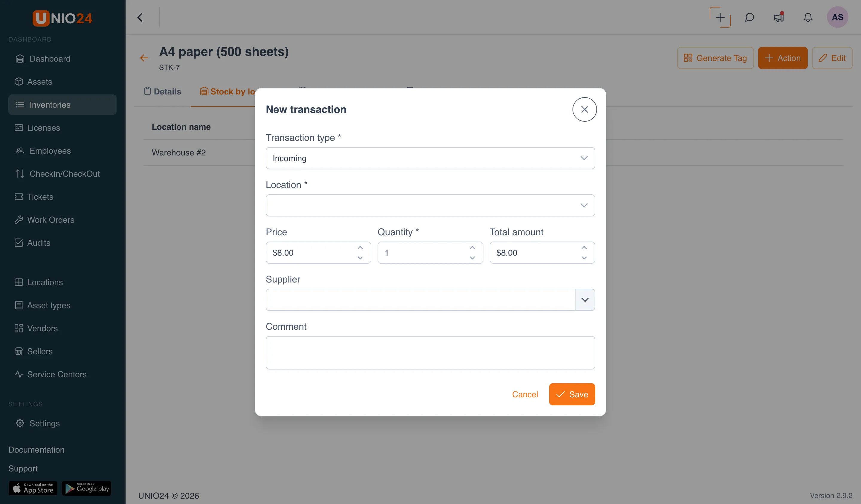This screenshot has height=504, width=861.
Task: Open Audits in sidebar
Action: pos(62,243)
